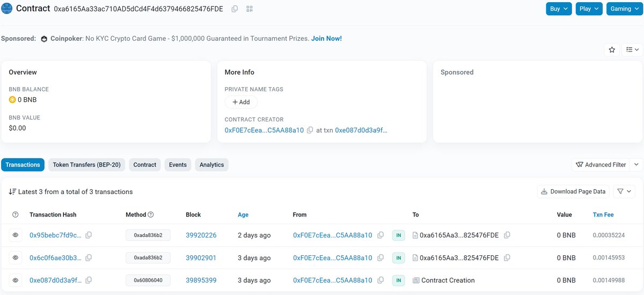This screenshot has width=644, height=295.
Task: Open transaction hash 0xe087d0d3a9f... in table
Action: pos(56,280)
